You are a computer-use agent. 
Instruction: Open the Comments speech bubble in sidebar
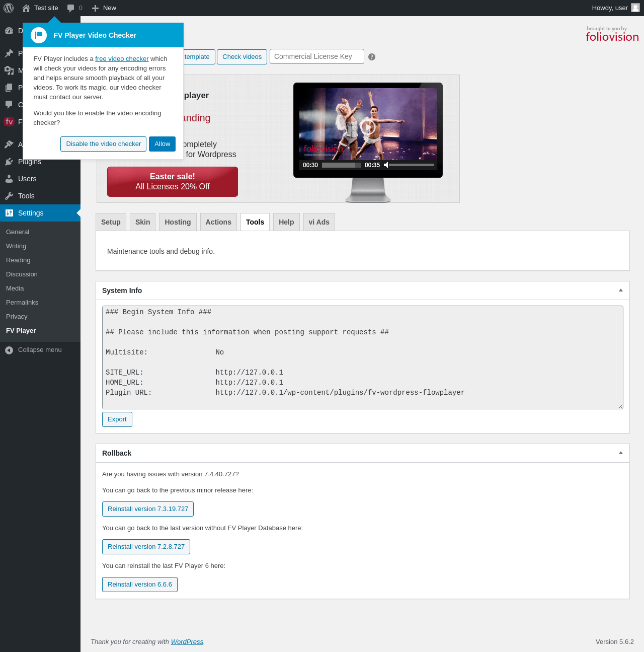pos(9,105)
